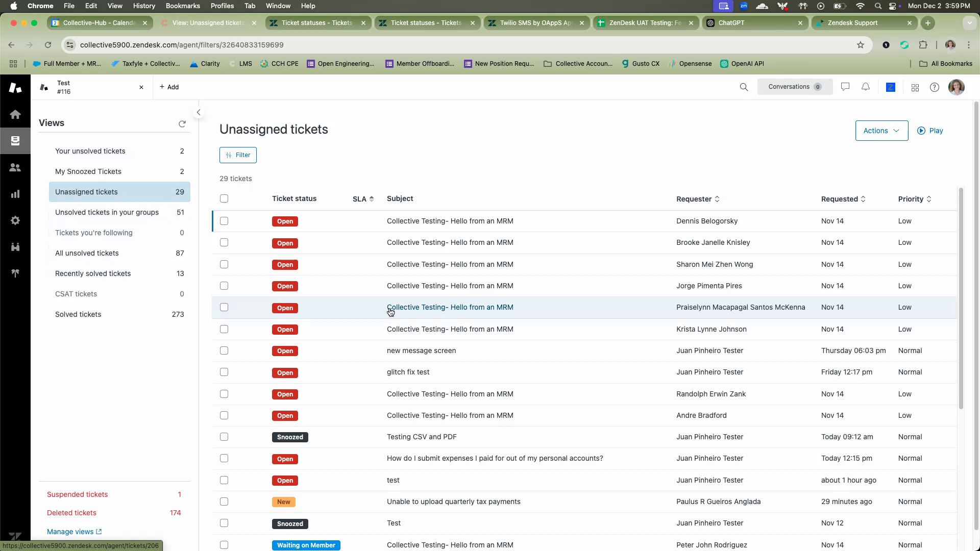This screenshot has width=980, height=551.
Task: Open the Bookmarks menu in menu bar
Action: click(x=182, y=6)
